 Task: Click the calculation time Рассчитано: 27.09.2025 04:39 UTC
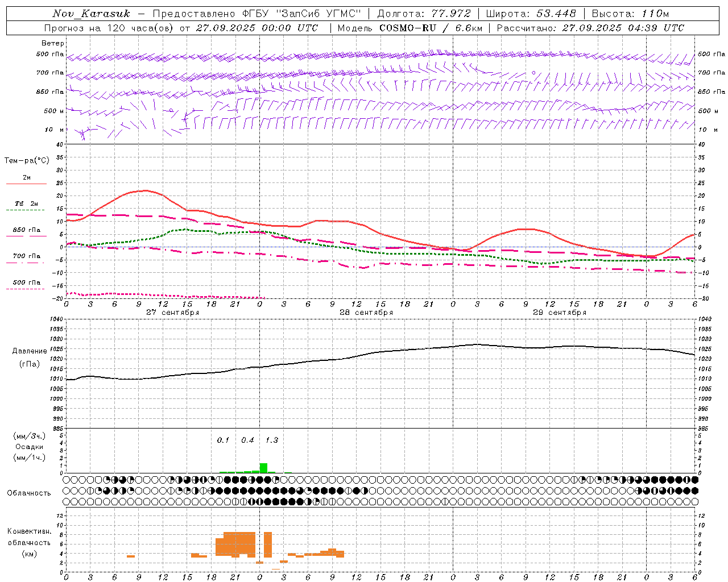tap(590, 28)
